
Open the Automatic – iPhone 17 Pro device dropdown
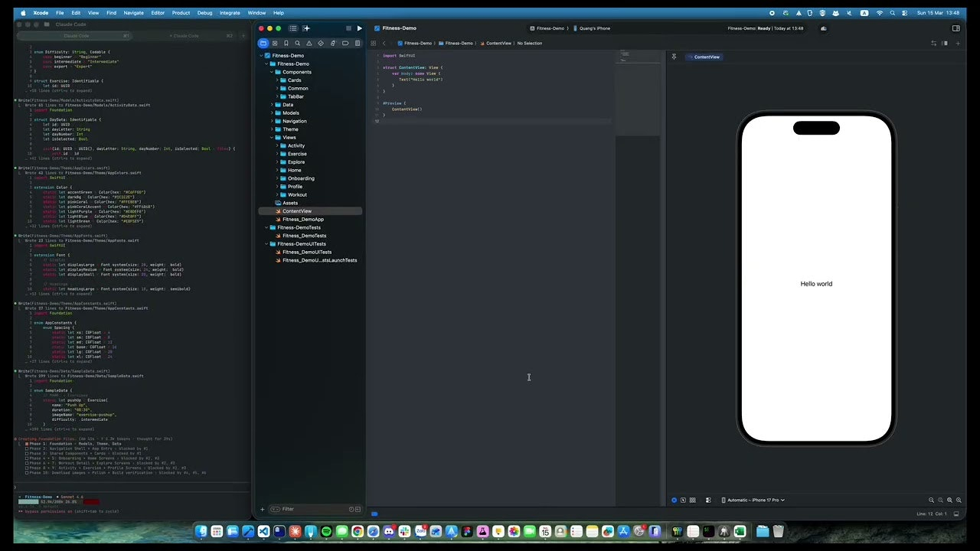[754, 500]
